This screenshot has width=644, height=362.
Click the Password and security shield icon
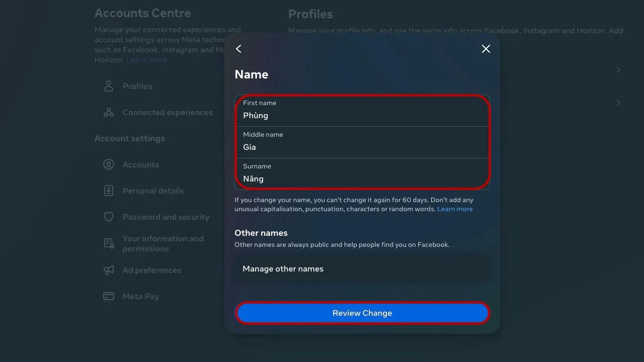tap(109, 217)
